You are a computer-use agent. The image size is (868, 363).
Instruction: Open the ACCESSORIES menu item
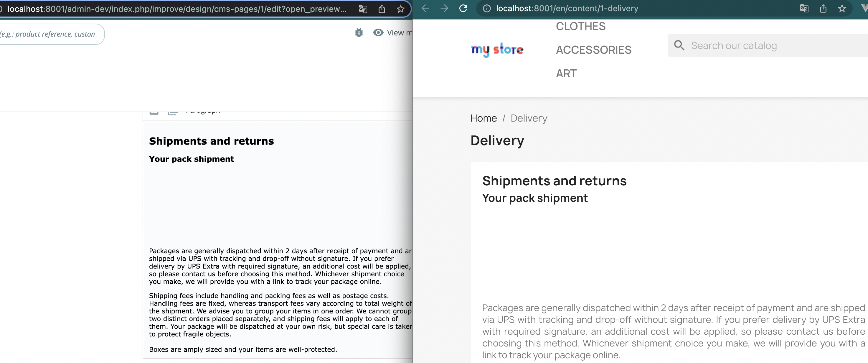pyautogui.click(x=593, y=50)
